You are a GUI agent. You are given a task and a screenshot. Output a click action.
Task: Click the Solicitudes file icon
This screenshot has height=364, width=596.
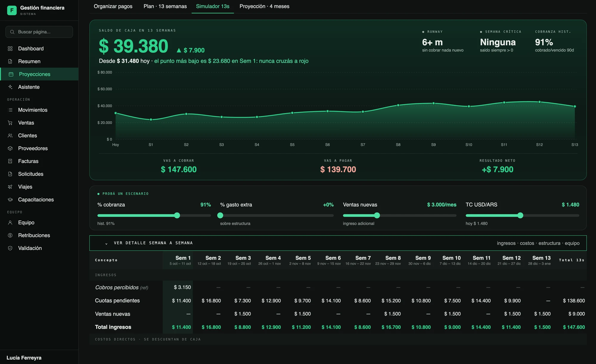tap(10, 174)
